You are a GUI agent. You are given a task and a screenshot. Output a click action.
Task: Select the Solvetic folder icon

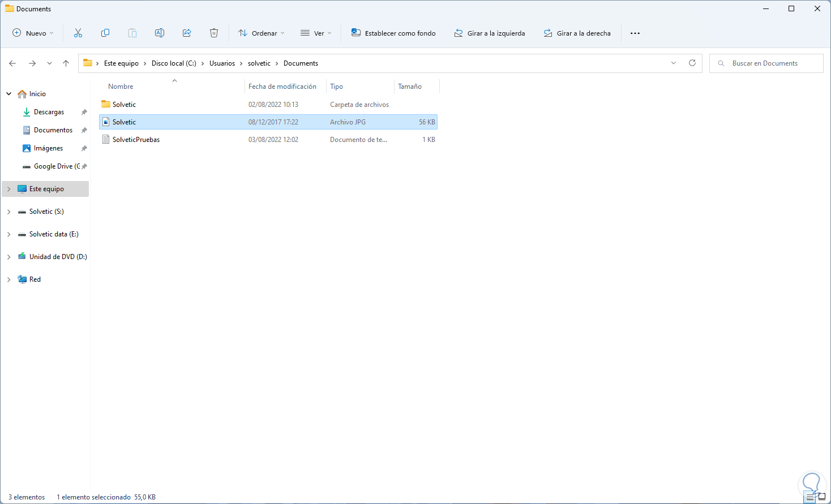point(106,105)
